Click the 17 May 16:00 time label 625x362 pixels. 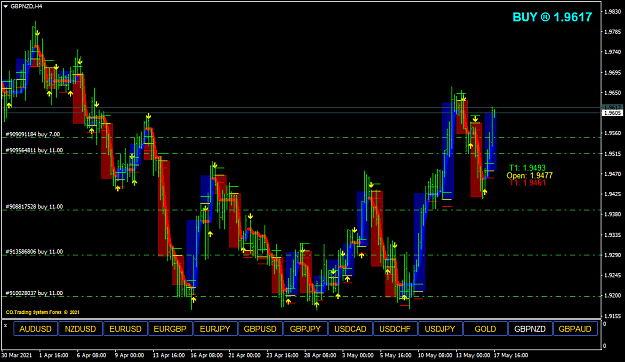coord(511,355)
